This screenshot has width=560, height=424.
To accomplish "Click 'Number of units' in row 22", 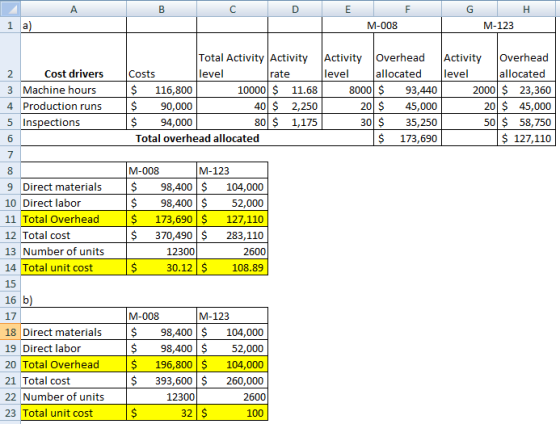I will 74,397.
